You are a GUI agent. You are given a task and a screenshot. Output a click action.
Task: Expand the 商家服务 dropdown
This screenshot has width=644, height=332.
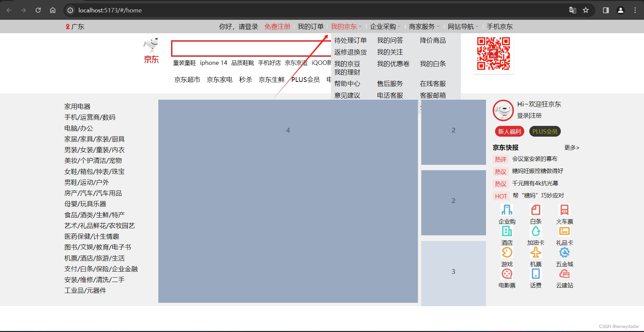point(424,27)
